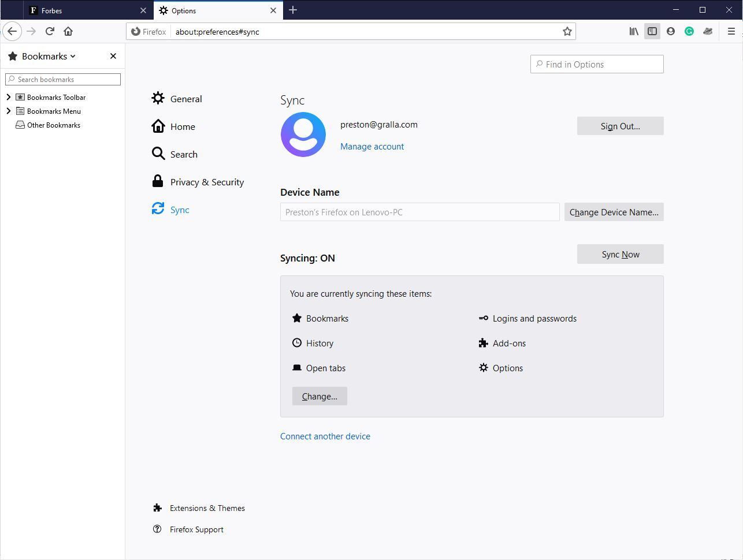Screen dimensions: 743x560
Task: Close the Options tab
Action: pyautogui.click(x=273, y=10)
